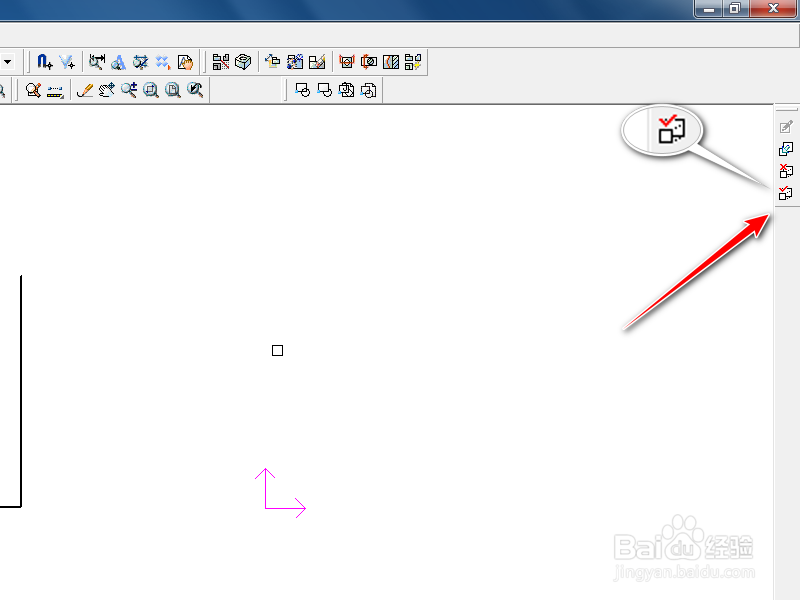Click the second rectangle-with-circle icon
The image size is (800, 600).
pos(324,90)
